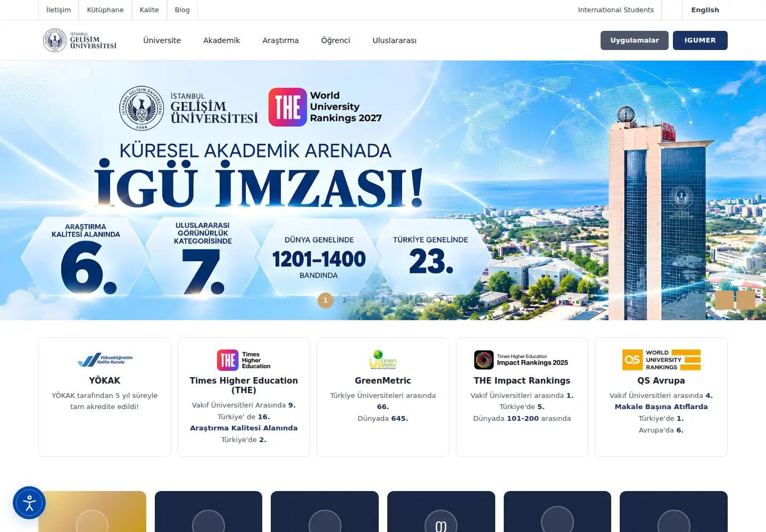
Task: Click the Impact Rankings 2025 logo
Action: pyautogui.click(x=522, y=360)
